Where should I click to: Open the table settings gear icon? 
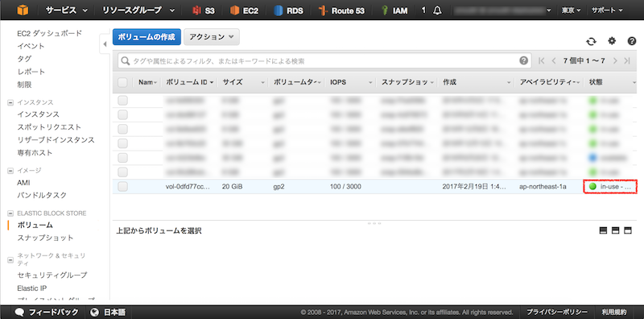[612, 41]
